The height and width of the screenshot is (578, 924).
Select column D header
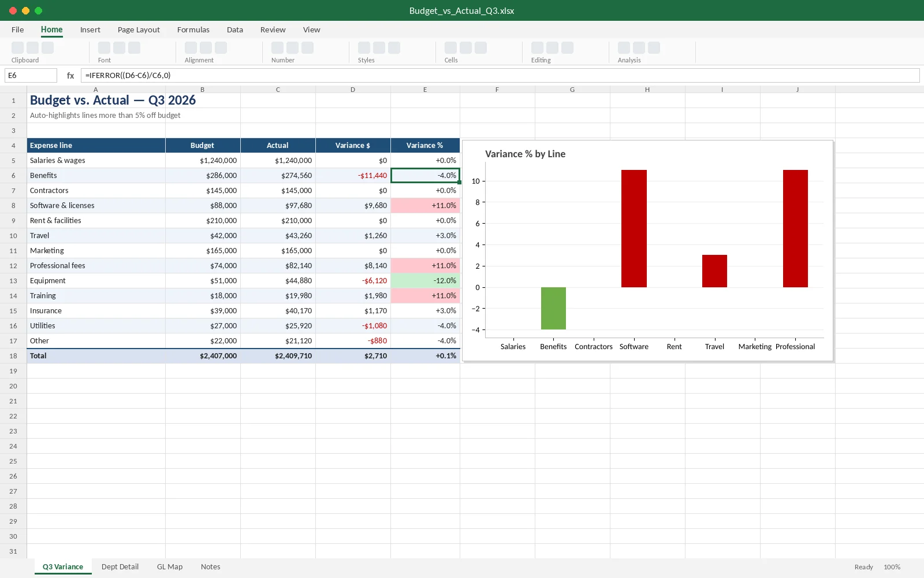[x=353, y=90]
